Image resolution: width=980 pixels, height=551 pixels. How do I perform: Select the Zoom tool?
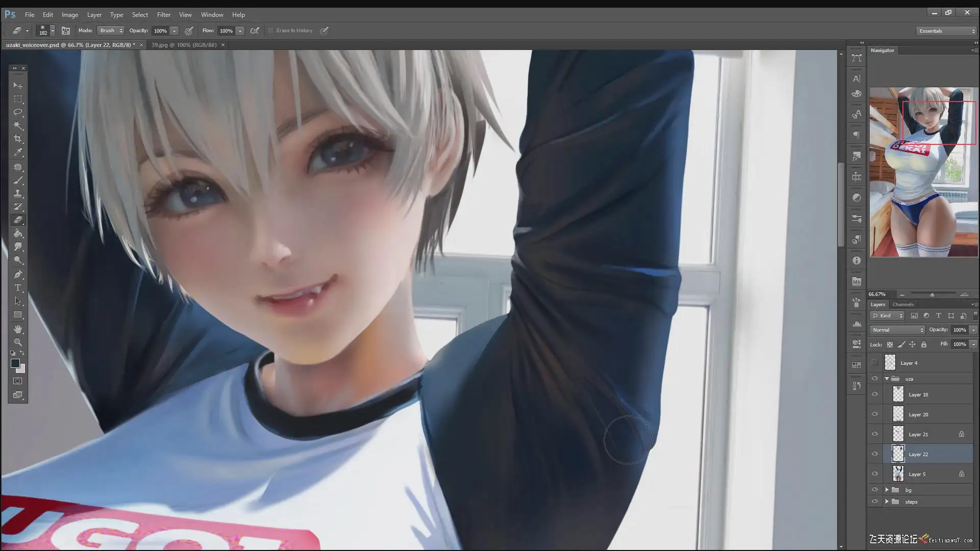coord(18,342)
